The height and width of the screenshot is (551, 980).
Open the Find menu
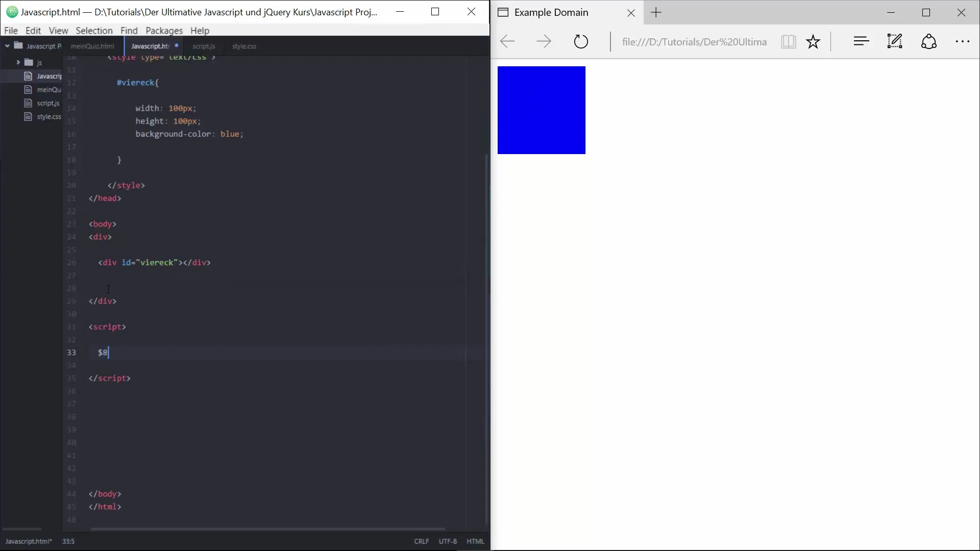tap(129, 31)
